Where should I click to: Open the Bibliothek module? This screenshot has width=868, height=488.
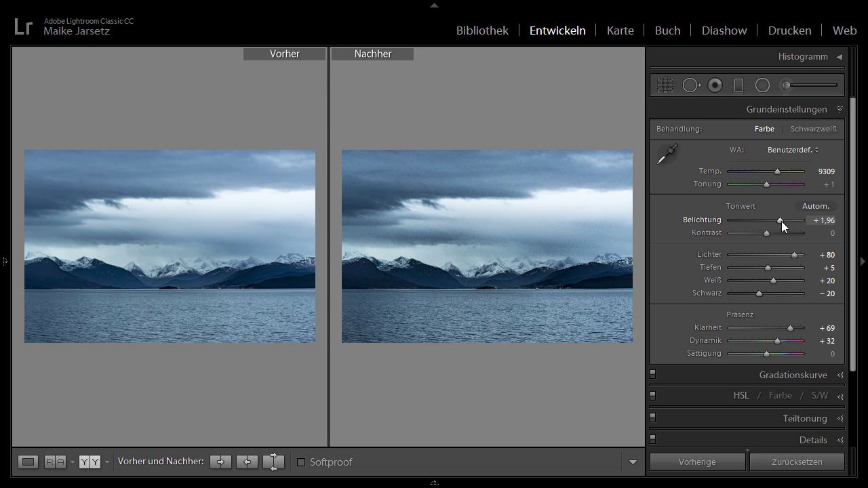coord(482,30)
